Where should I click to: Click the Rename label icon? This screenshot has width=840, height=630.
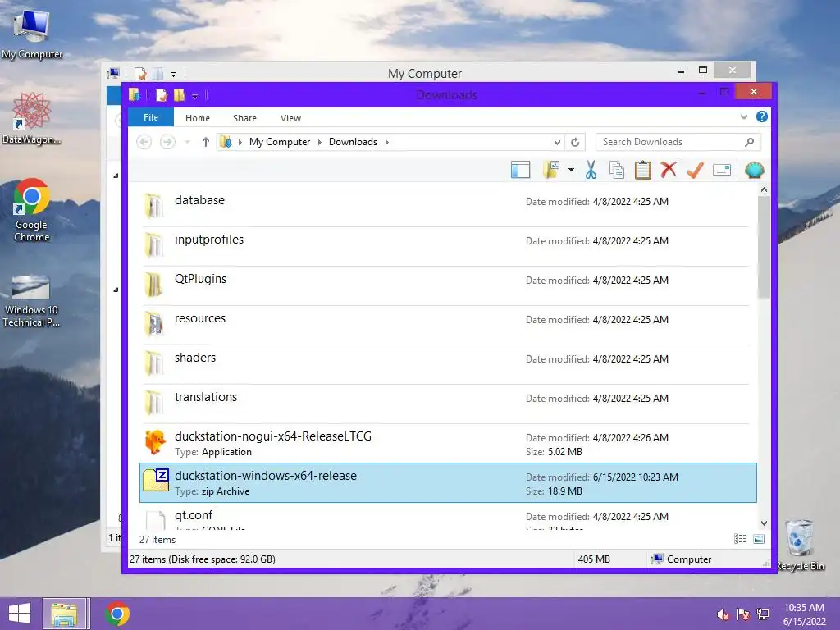click(722, 171)
